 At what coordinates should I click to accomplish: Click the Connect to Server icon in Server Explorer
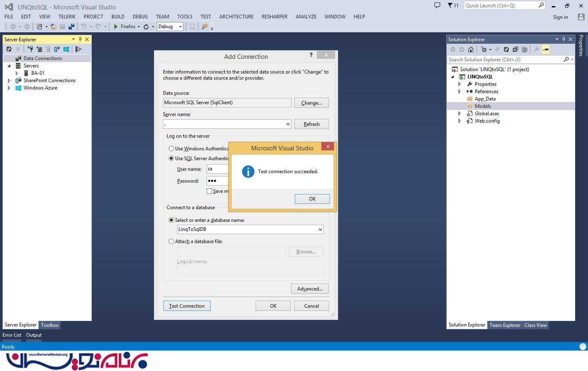(x=39, y=49)
